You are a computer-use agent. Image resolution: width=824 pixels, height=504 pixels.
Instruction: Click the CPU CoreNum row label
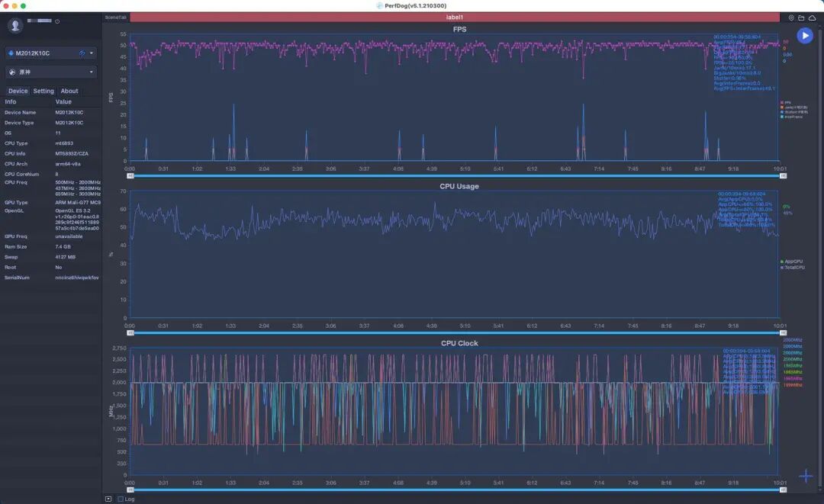(21, 175)
